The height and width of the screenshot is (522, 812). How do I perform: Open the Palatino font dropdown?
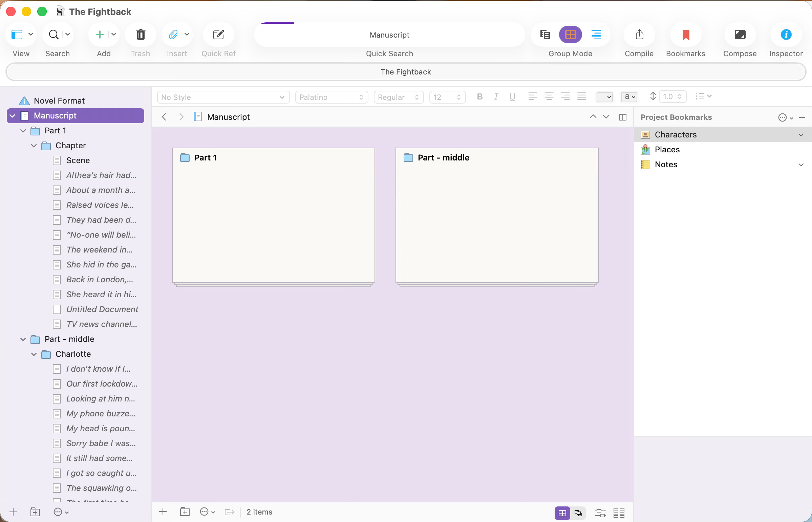click(x=331, y=97)
